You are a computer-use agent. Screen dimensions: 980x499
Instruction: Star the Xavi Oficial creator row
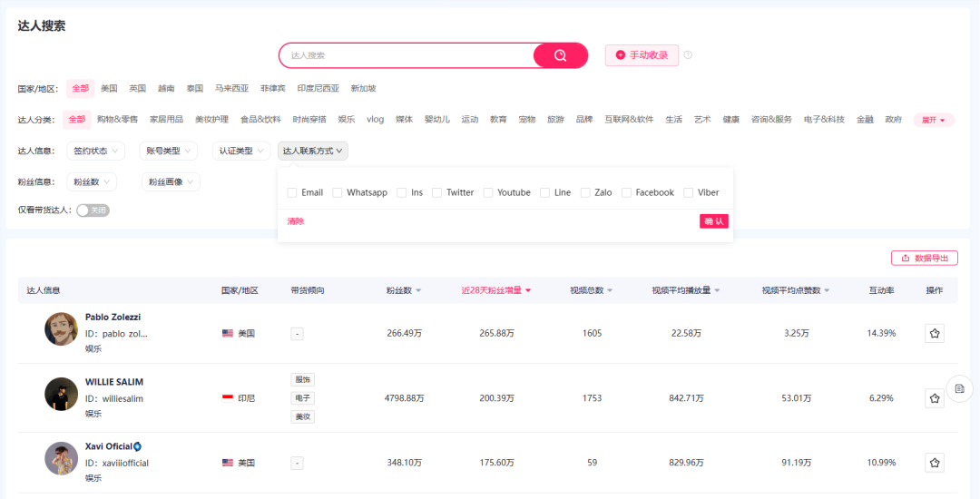pos(935,463)
